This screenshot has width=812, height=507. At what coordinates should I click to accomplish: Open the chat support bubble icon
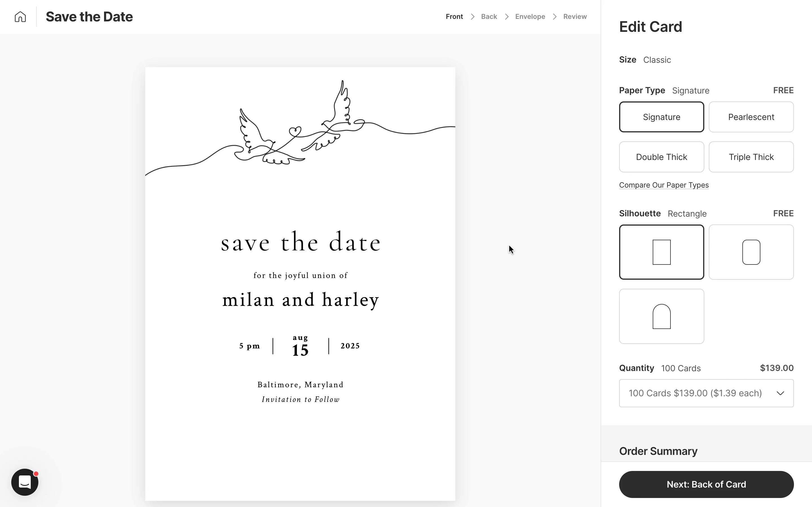click(25, 482)
